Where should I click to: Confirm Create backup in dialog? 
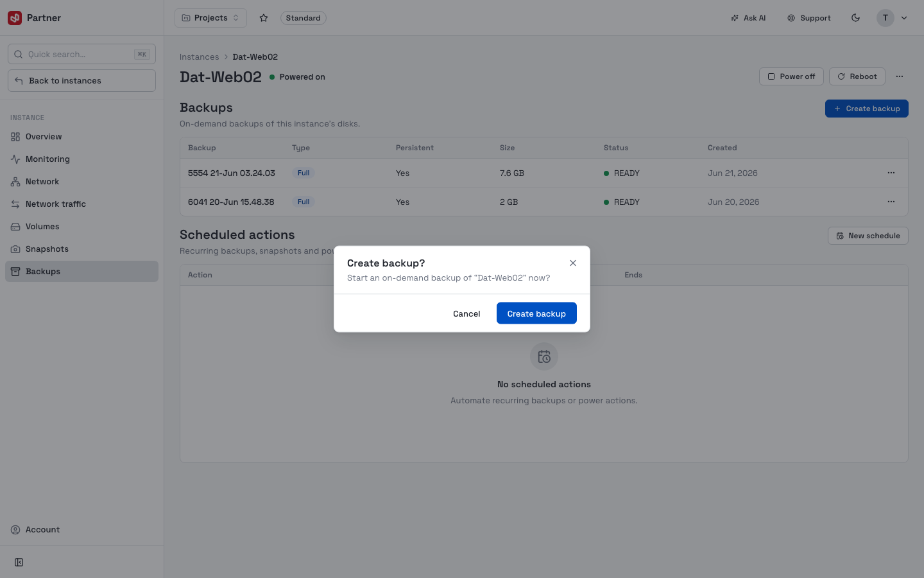point(536,313)
